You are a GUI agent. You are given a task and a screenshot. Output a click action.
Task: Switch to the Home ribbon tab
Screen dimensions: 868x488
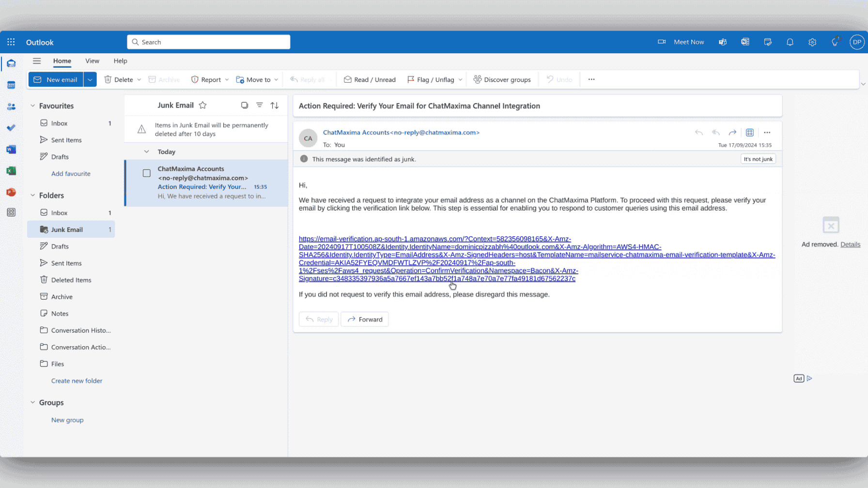62,61
